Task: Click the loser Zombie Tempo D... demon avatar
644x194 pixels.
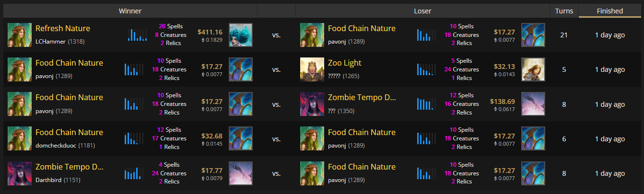Action: 312,104
